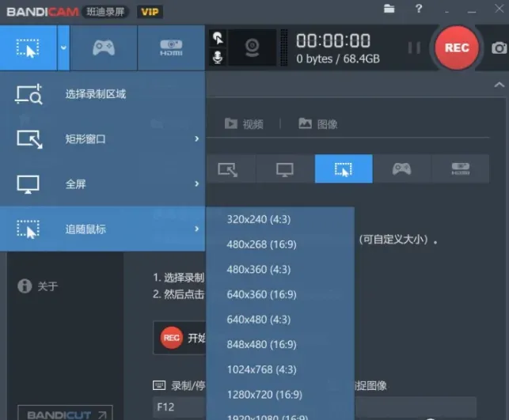Select rectangle mode in the mode strip

pos(227,169)
